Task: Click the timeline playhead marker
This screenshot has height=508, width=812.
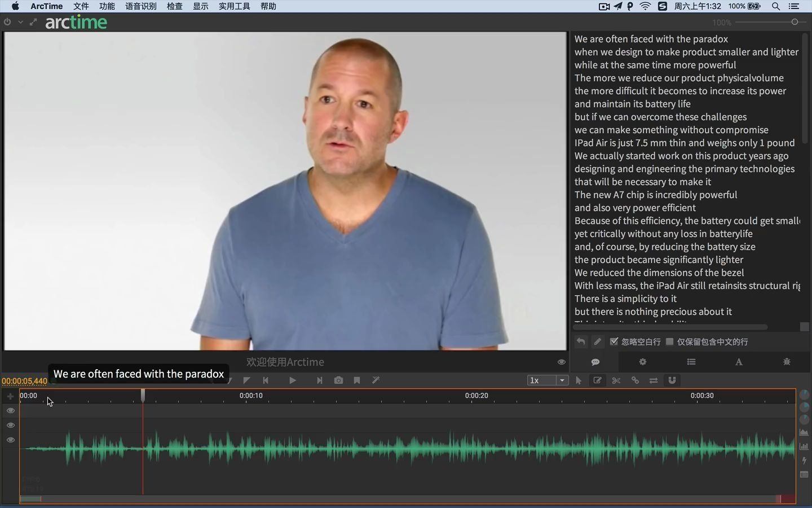Action: click(143, 395)
